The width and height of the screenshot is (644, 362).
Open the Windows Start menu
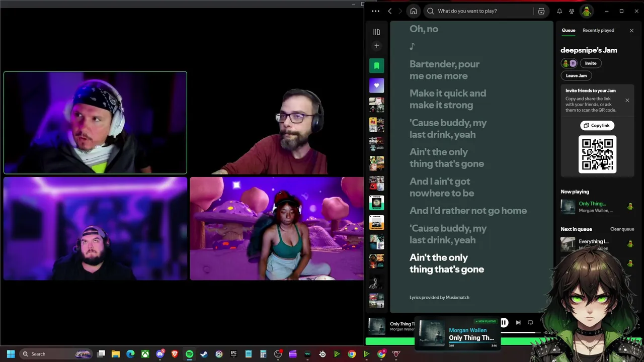[x=11, y=354]
